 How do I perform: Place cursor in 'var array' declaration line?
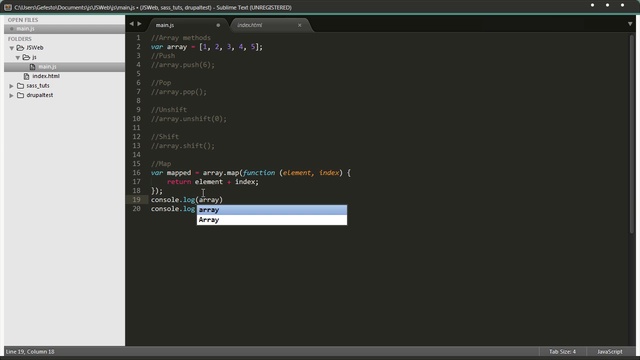207,47
